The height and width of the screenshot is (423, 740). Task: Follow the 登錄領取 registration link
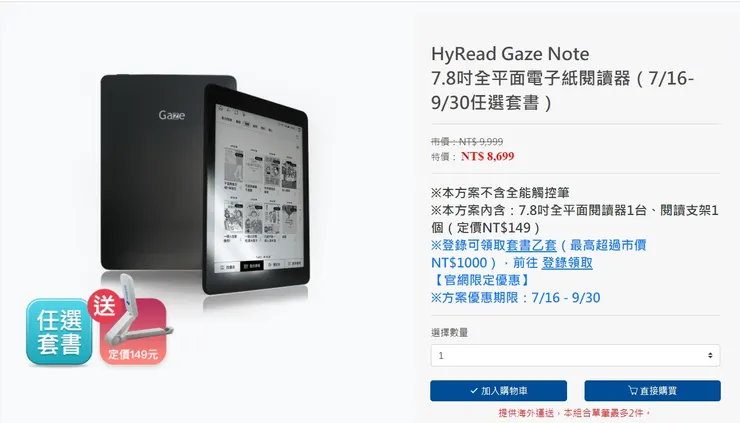pyautogui.click(x=567, y=263)
